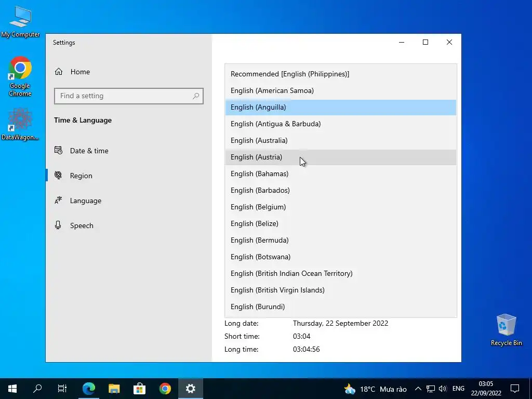Click the long time value 03:04:56
The height and width of the screenshot is (399, 532).
pos(306,349)
